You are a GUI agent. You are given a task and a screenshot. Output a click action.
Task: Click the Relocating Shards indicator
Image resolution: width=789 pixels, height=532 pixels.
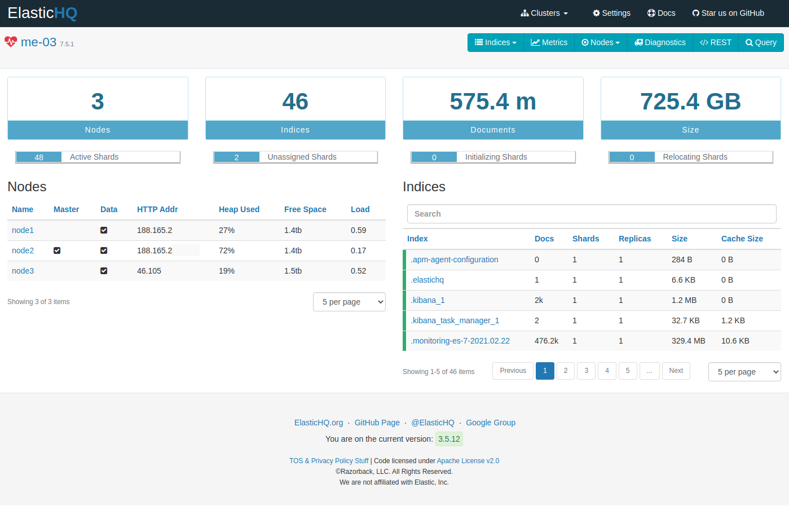click(x=691, y=157)
